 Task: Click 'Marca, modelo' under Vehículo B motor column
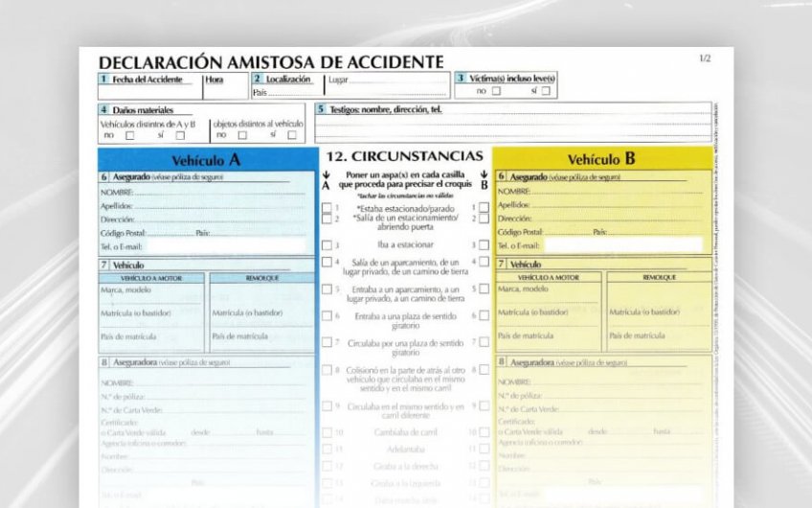point(523,289)
